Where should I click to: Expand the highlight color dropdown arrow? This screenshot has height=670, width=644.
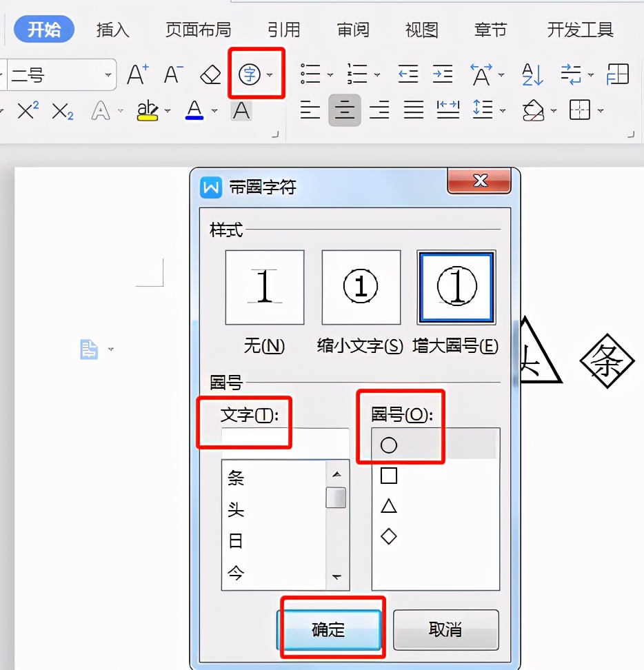point(168,111)
